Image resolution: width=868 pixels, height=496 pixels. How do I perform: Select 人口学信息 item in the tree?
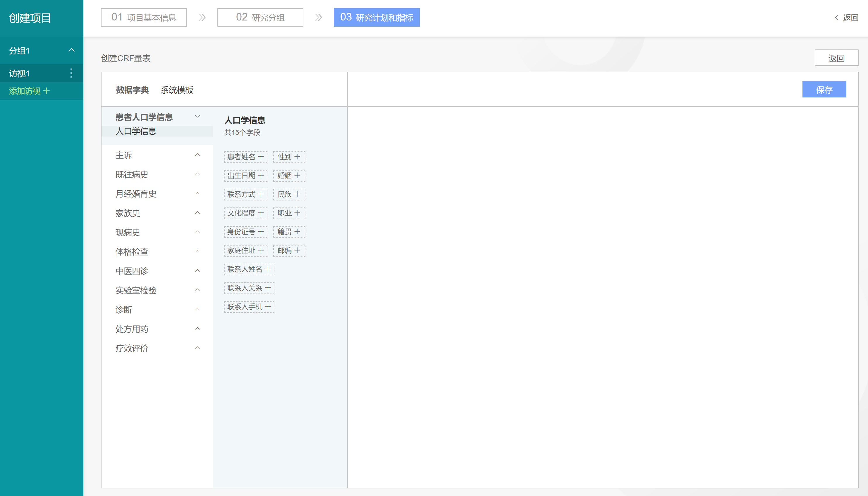click(x=136, y=131)
